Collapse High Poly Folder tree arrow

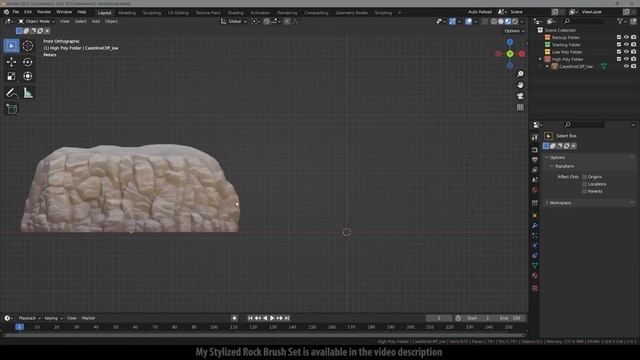540,59
